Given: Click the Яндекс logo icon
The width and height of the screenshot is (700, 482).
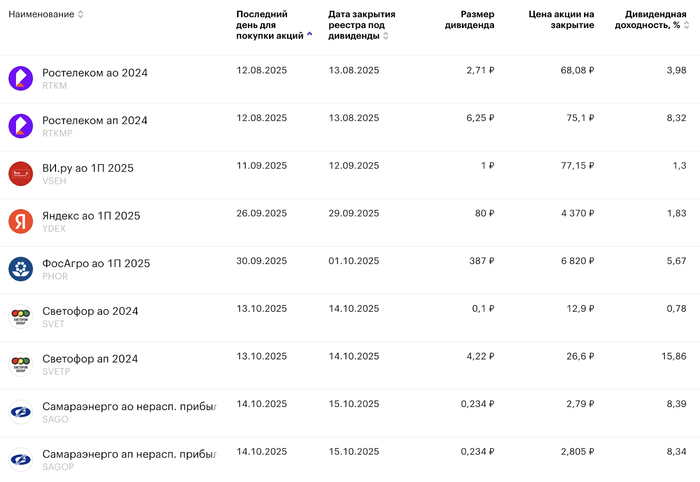Looking at the screenshot, I should tap(21, 221).
